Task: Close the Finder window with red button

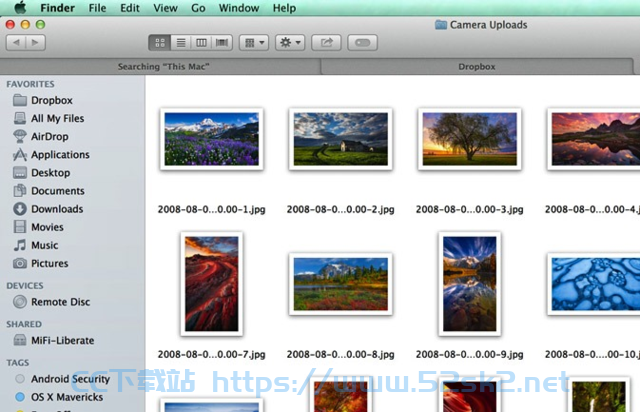Action: click(x=10, y=24)
